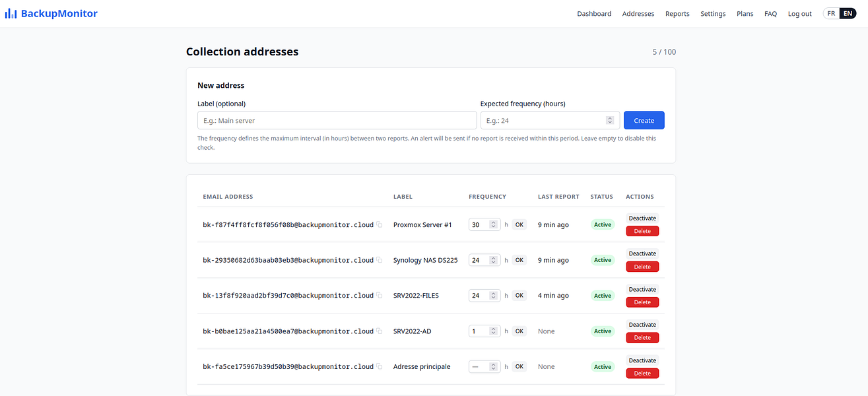The image size is (868, 396).
Task: Delete the Synology NAS DS225 address
Action: (x=642, y=267)
